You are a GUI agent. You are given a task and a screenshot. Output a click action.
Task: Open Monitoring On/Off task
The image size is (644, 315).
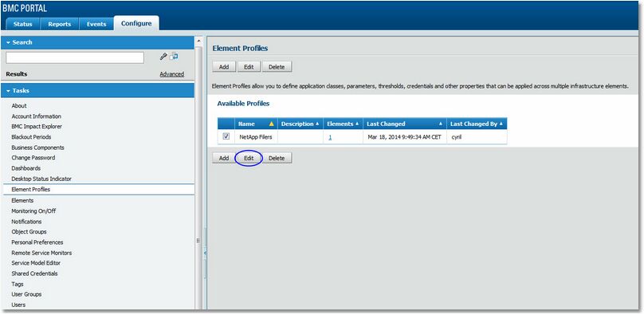(33, 211)
